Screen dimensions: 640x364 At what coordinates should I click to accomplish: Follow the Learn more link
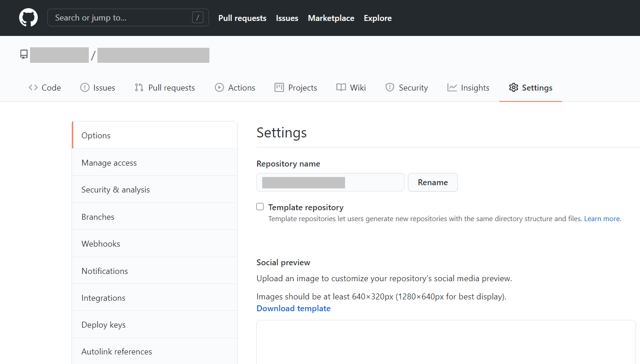pyautogui.click(x=602, y=219)
